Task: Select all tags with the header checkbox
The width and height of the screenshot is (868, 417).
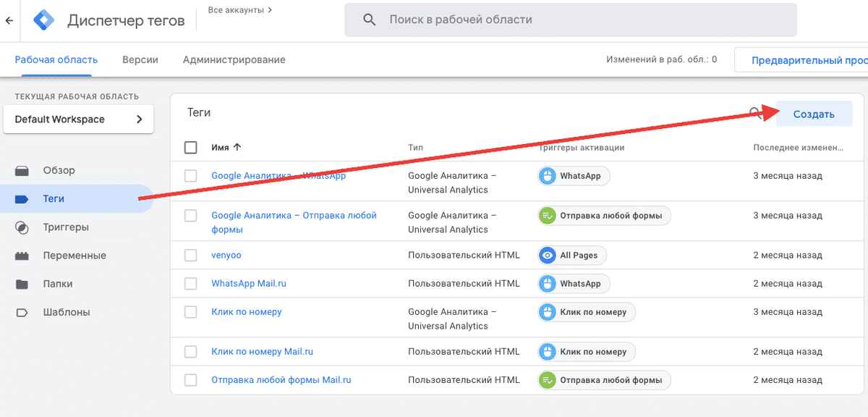Action: coord(190,147)
